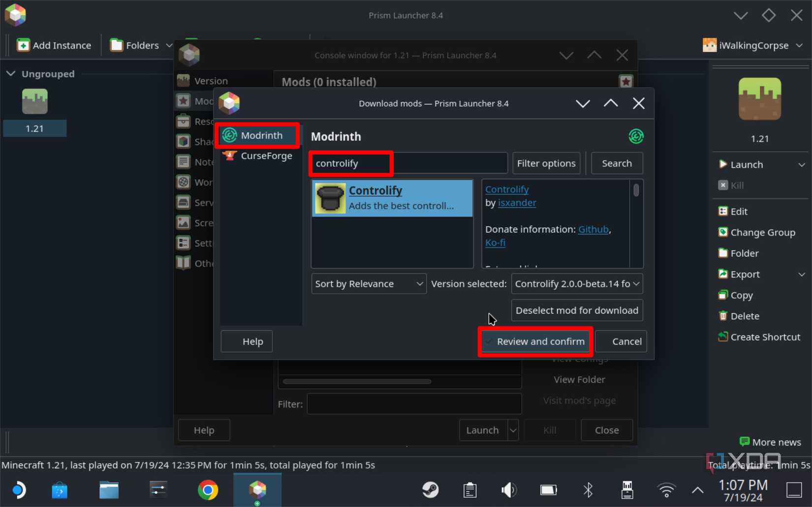Image resolution: width=812 pixels, height=507 pixels.
Task: Open system settings icon on taskbar
Action: pyautogui.click(x=158, y=490)
